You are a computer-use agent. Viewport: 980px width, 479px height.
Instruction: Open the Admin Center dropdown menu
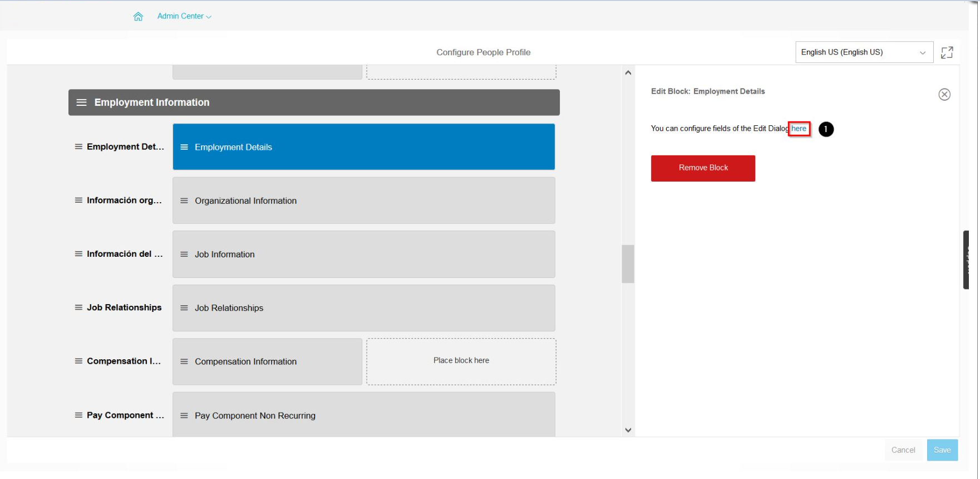pyautogui.click(x=184, y=16)
